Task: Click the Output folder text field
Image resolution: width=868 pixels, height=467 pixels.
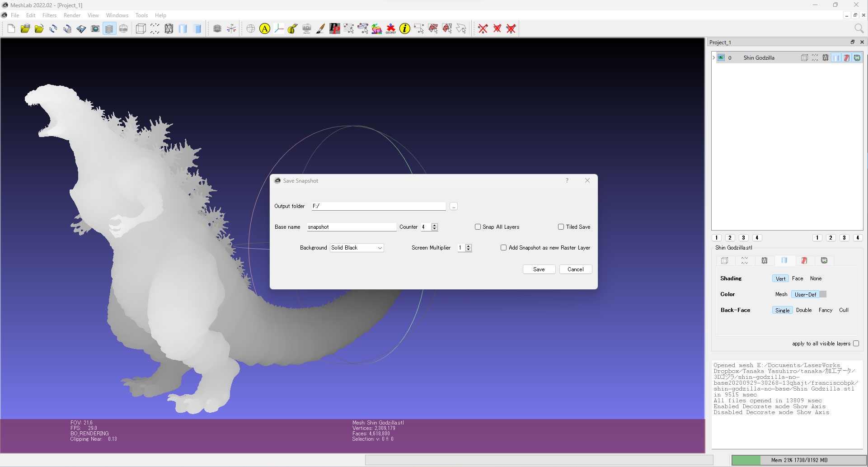Action: tap(379, 206)
